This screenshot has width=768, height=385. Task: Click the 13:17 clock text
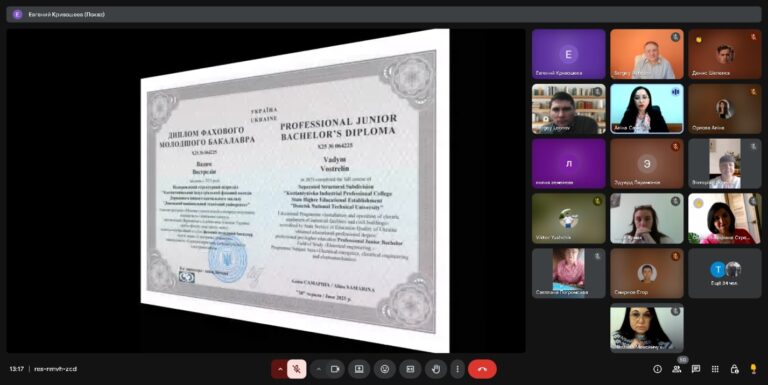pyautogui.click(x=17, y=369)
